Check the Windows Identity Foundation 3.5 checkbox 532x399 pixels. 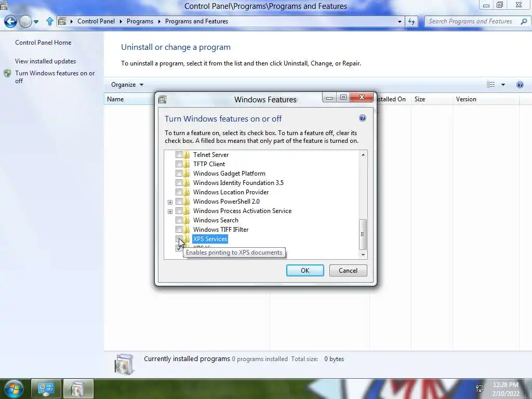[x=179, y=183]
